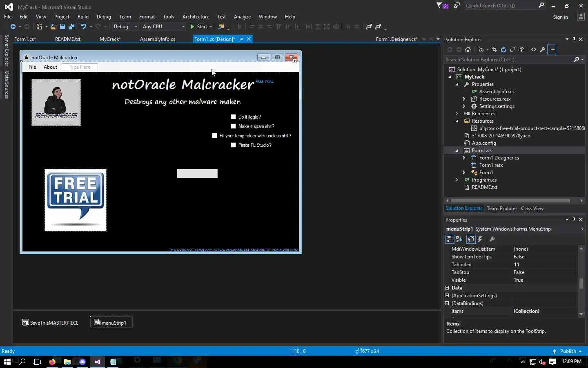This screenshot has height=368, width=588.
Task: Click the Publish button in status bar
Action: [567, 351]
